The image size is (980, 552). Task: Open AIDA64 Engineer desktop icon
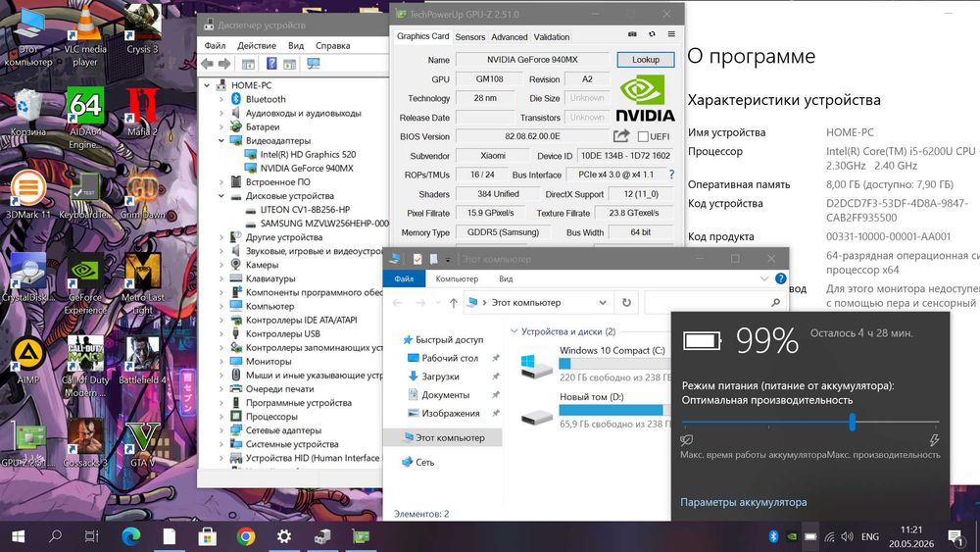coord(85,119)
